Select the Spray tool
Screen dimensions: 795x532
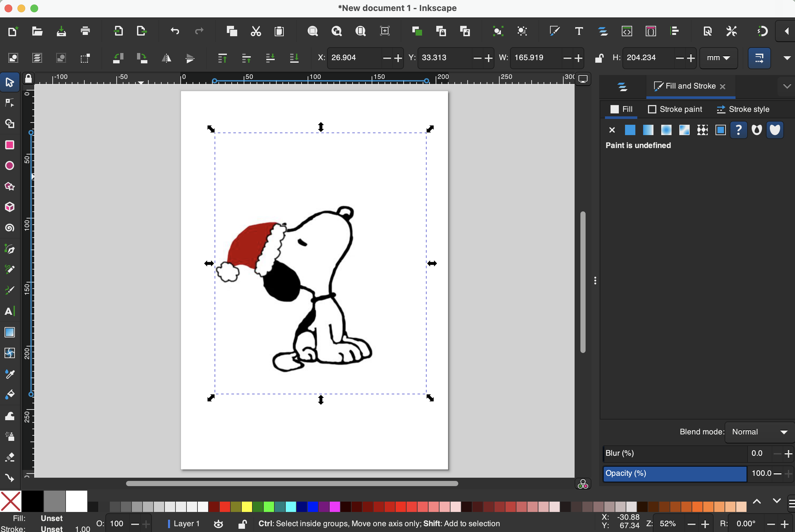(x=9, y=436)
